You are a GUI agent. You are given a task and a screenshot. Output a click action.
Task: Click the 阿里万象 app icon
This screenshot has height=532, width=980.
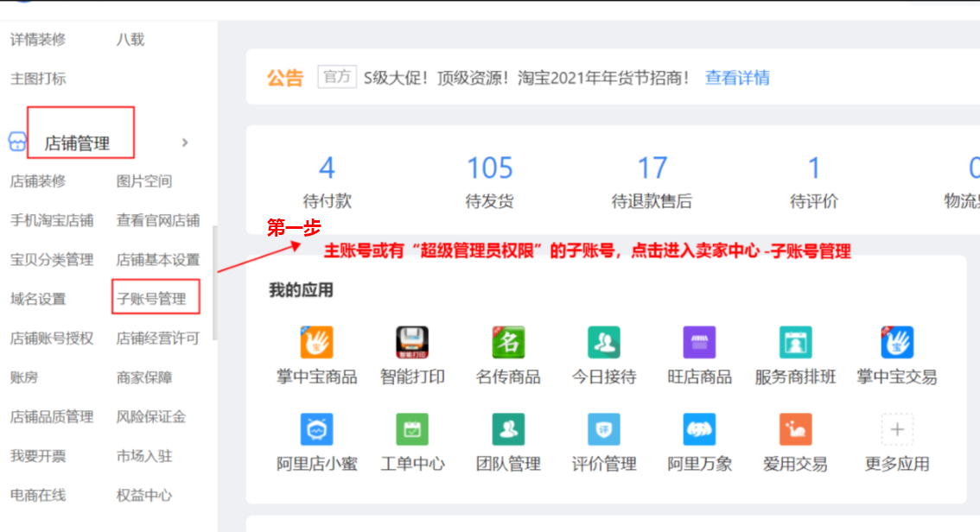tap(699, 429)
